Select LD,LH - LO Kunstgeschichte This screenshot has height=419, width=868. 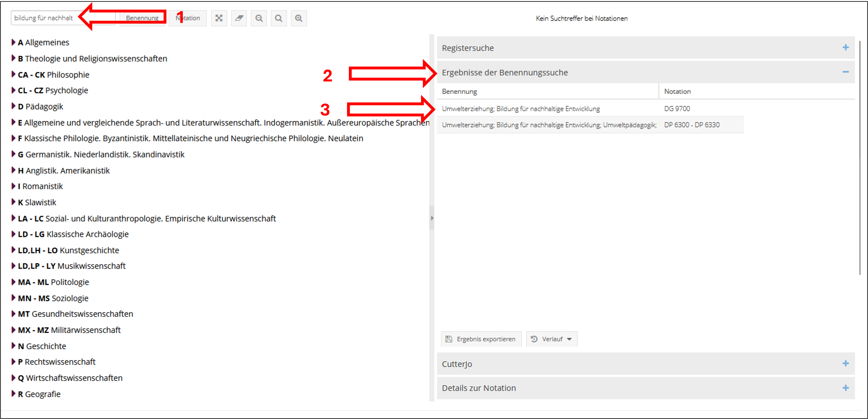click(x=68, y=250)
